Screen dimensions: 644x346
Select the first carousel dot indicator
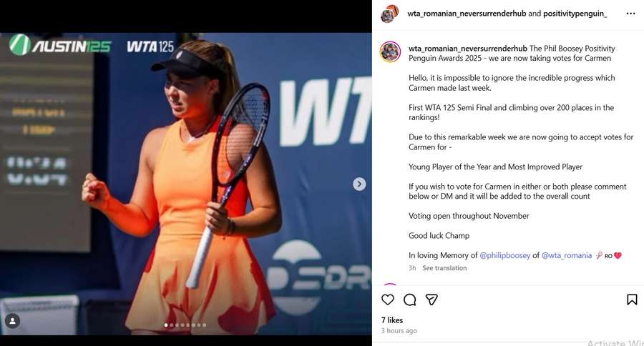click(x=166, y=325)
